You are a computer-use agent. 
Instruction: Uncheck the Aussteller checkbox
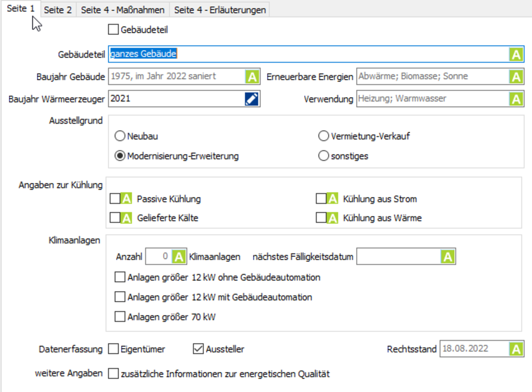[x=198, y=349]
